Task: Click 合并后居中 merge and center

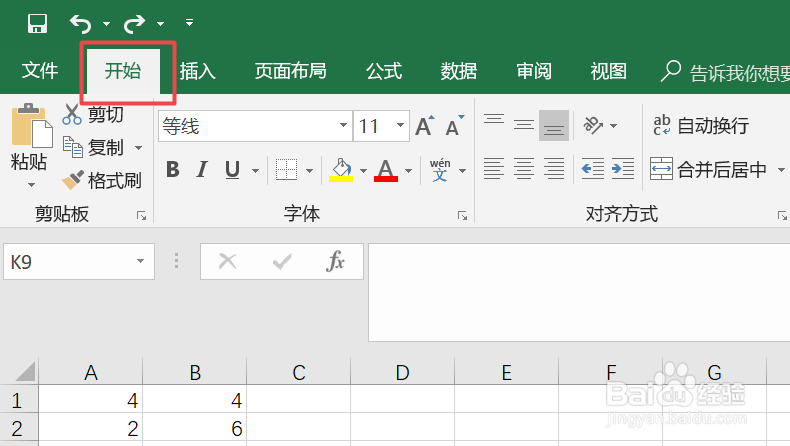Action: click(x=708, y=169)
